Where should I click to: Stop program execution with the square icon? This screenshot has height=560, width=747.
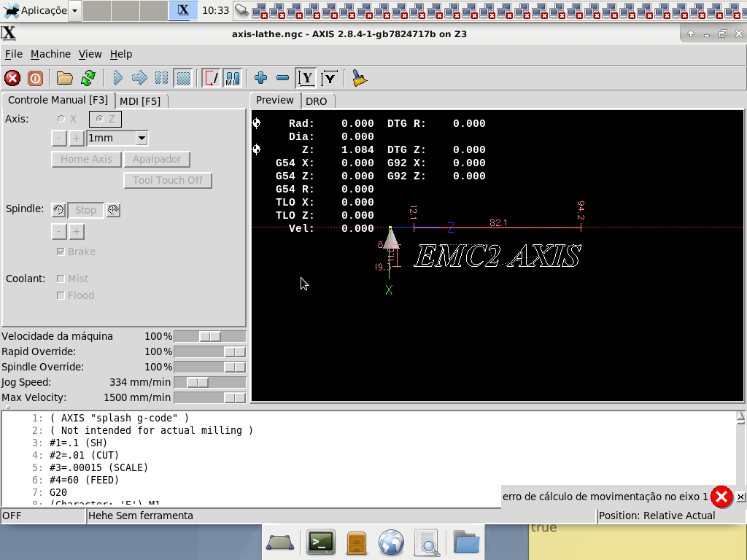183,78
